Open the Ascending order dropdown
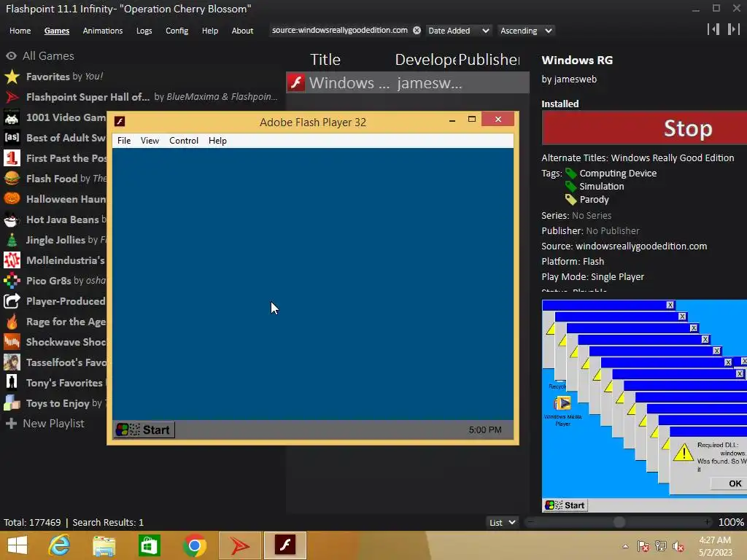This screenshot has height=560, width=747. 526,31
